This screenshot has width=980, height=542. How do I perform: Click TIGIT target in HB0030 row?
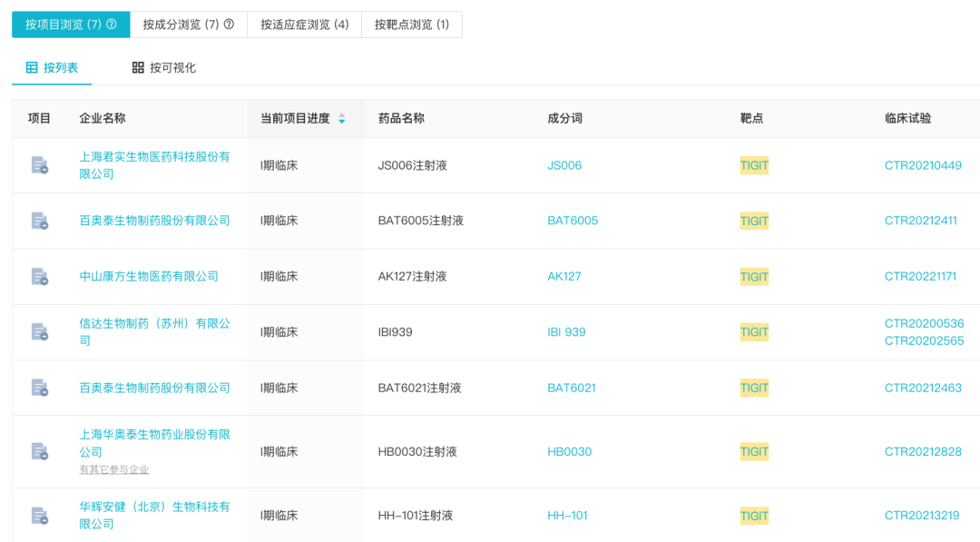click(754, 452)
